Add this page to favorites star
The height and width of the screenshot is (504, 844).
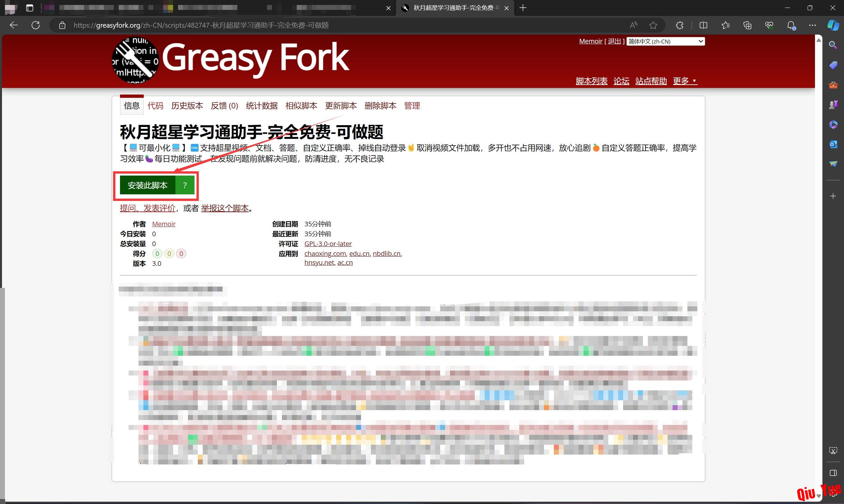[653, 25]
